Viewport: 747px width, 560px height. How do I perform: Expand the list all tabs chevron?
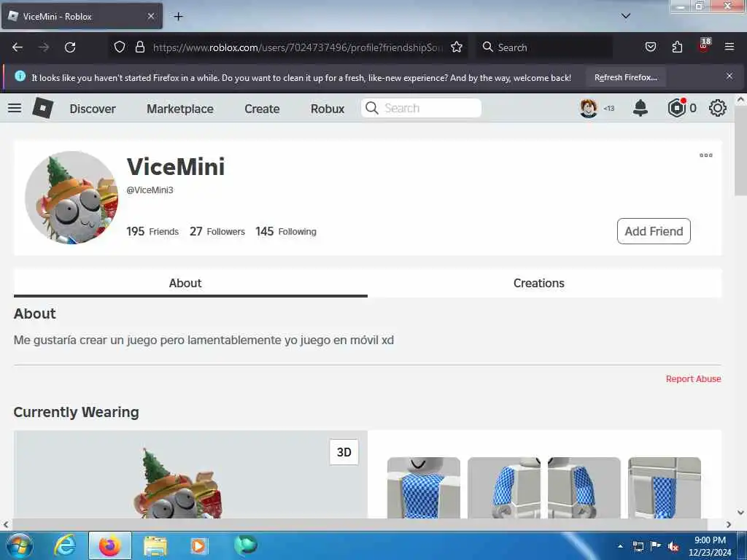coord(625,16)
